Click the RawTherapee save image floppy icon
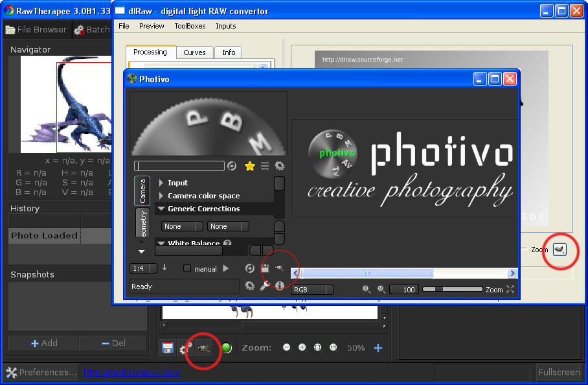 pyautogui.click(x=168, y=348)
